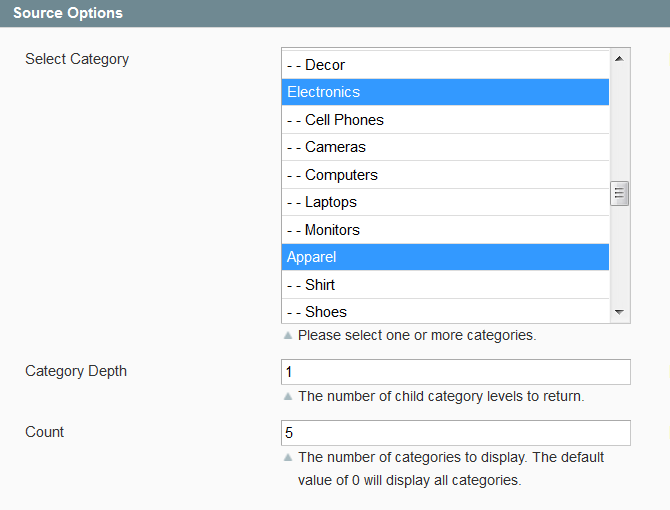This screenshot has height=510, width=670.
Task: Select the Decor subcategory option
Action: 445,65
